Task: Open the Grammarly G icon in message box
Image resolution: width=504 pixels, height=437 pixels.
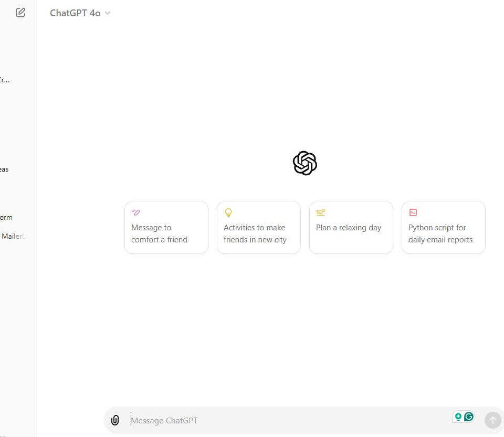Action: tap(469, 417)
